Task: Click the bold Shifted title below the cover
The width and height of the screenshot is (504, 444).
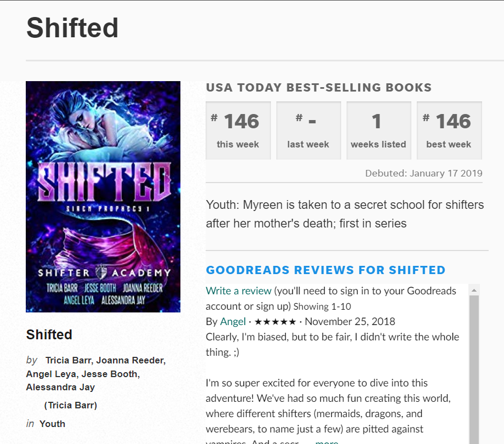Action: pyautogui.click(x=49, y=334)
